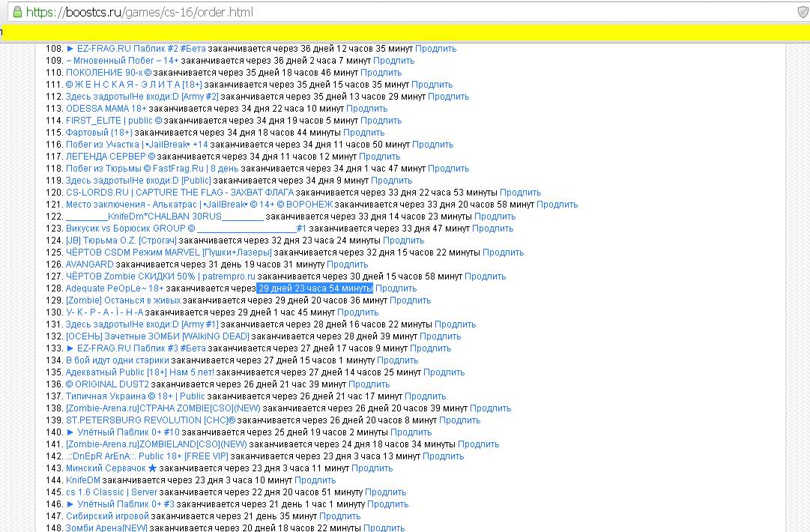
Task: Open Адекватный Public [18+] Нам 5 лет!
Action: (140, 372)
